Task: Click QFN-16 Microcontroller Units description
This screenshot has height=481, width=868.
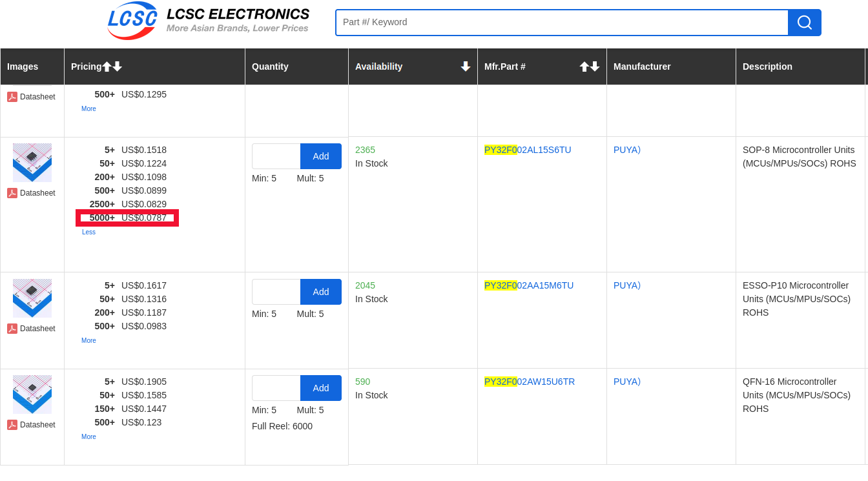Action: point(796,395)
